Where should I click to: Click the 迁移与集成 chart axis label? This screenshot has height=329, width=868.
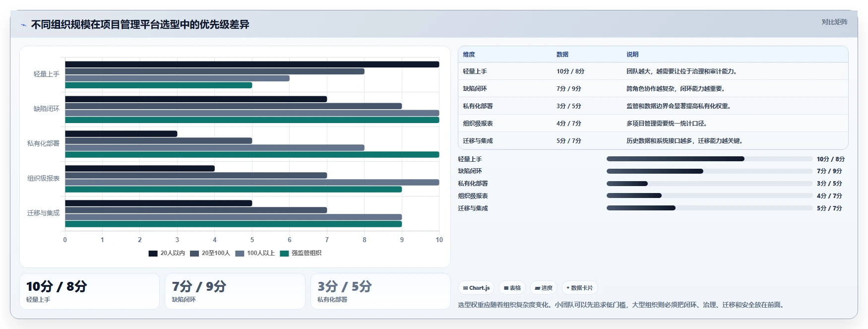pos(43,213)
